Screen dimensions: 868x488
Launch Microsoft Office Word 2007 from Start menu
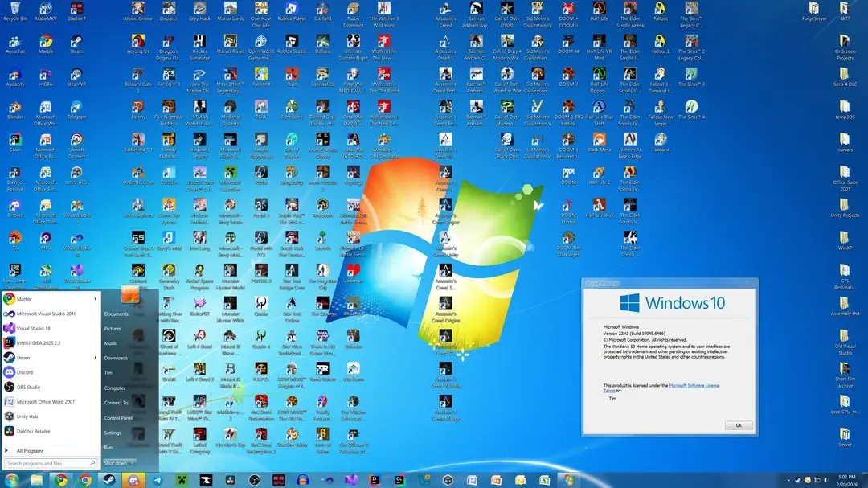pos(51,402)
